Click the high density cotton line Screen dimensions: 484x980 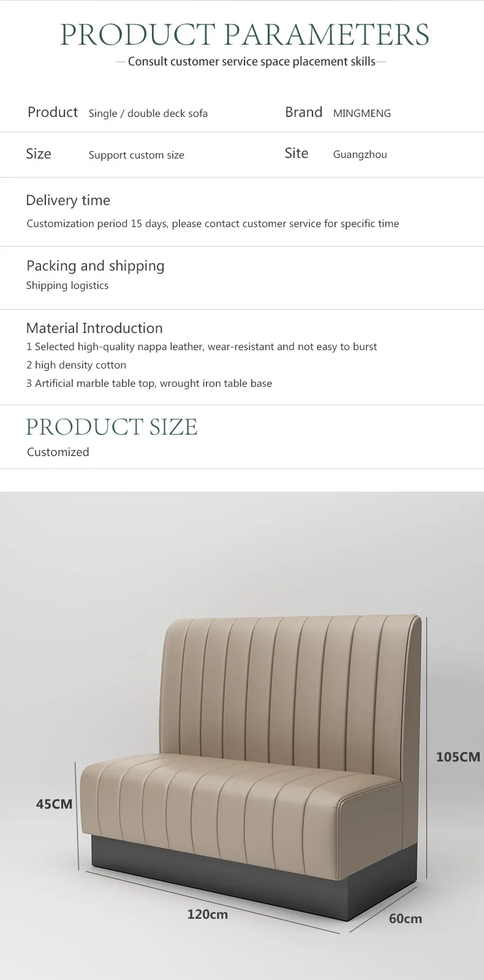click(76, 365)
